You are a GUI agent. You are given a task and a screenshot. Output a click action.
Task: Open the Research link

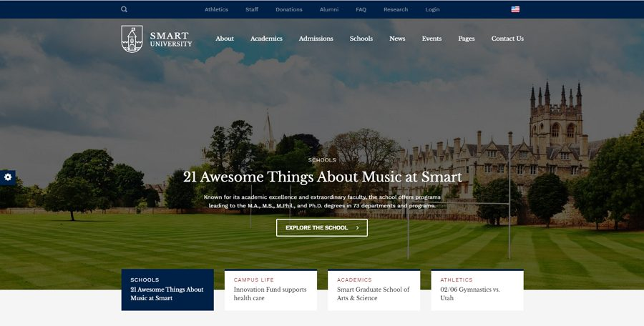[396, 9]
